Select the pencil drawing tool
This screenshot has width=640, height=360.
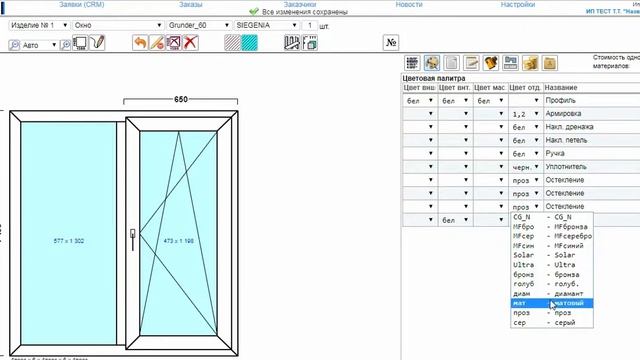tap(97, 42)
